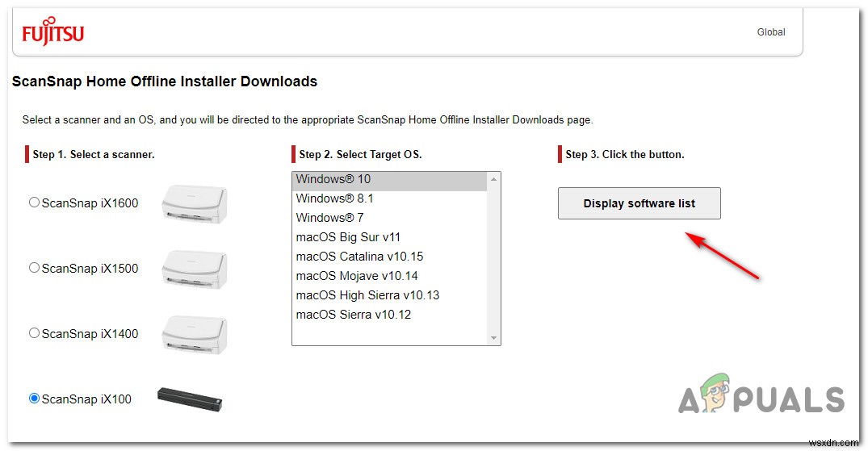
Task: Click the ScanSnap iX1400 scanner image
Action: (x=195, y=334)
